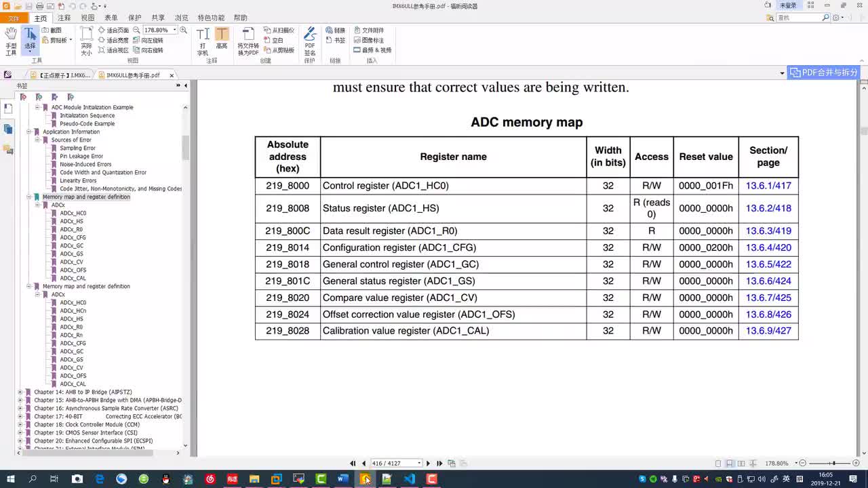
Task: Expand Chapter 19: CMOS Sensor Interface
Action: tap(20, 432)
